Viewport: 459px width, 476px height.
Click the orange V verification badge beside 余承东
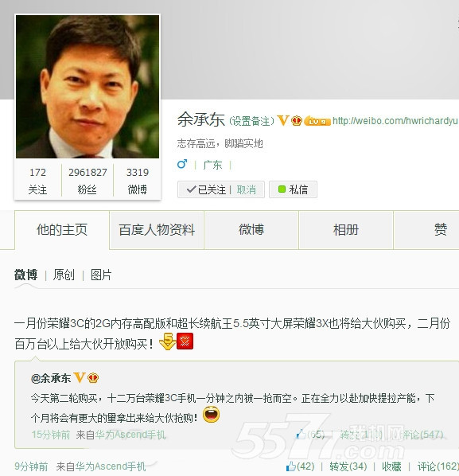(x=282, y=121)
